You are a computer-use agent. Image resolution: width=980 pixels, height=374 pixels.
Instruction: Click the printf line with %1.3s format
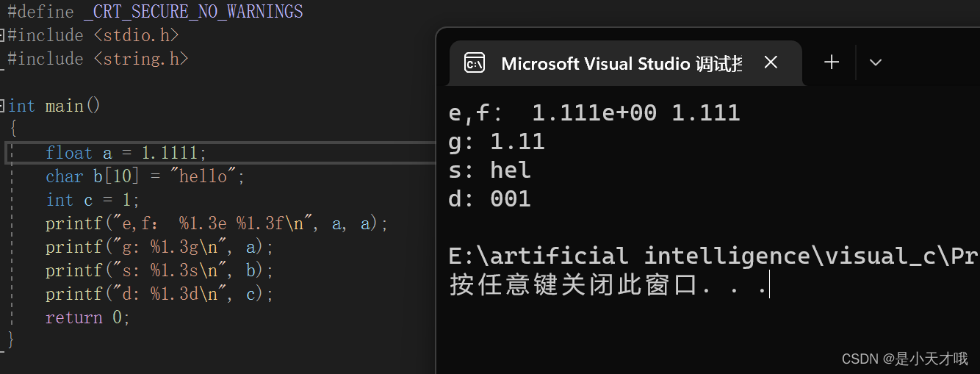pyautogui.click(x=159, y=270)
